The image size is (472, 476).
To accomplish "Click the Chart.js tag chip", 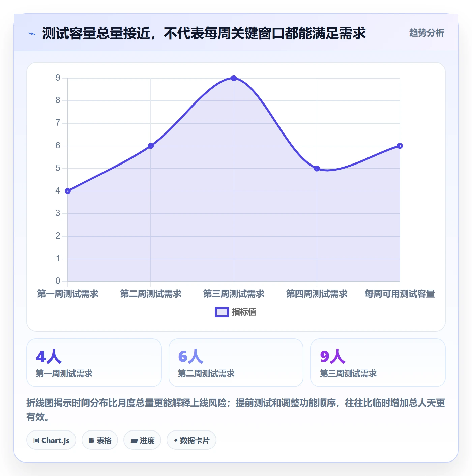I will 51,440.
